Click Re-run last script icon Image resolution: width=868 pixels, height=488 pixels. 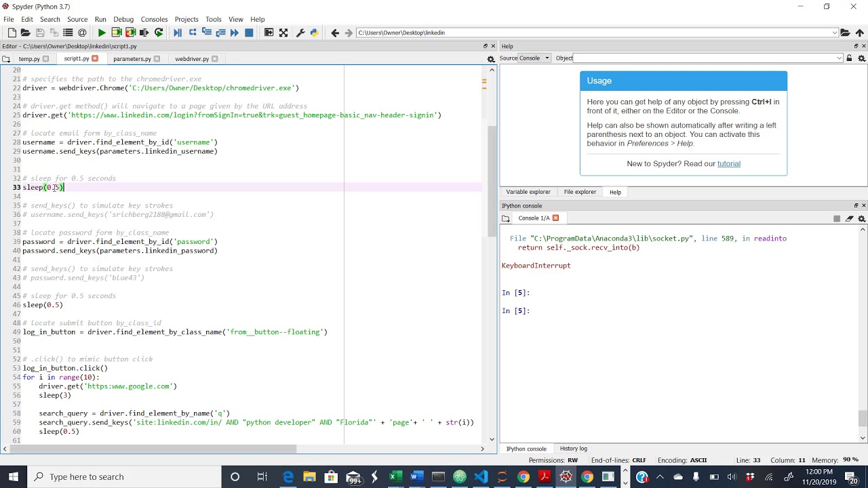159,33
